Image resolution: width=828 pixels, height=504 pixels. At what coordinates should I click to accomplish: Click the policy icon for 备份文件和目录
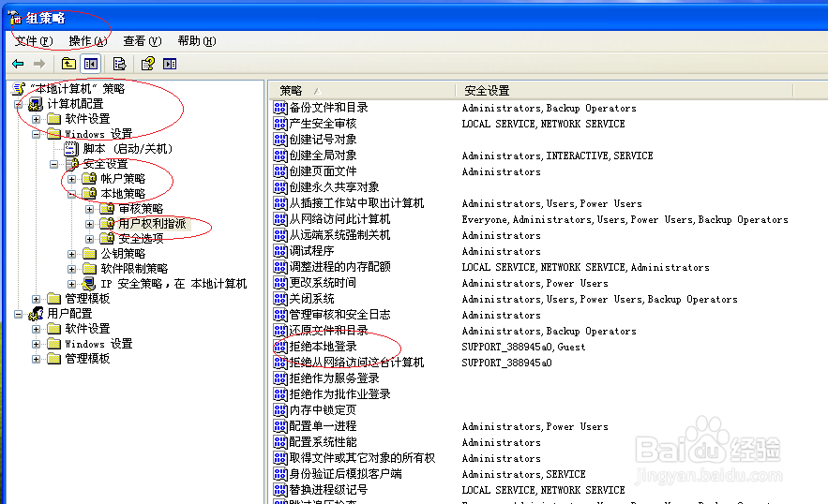[279, 108]
